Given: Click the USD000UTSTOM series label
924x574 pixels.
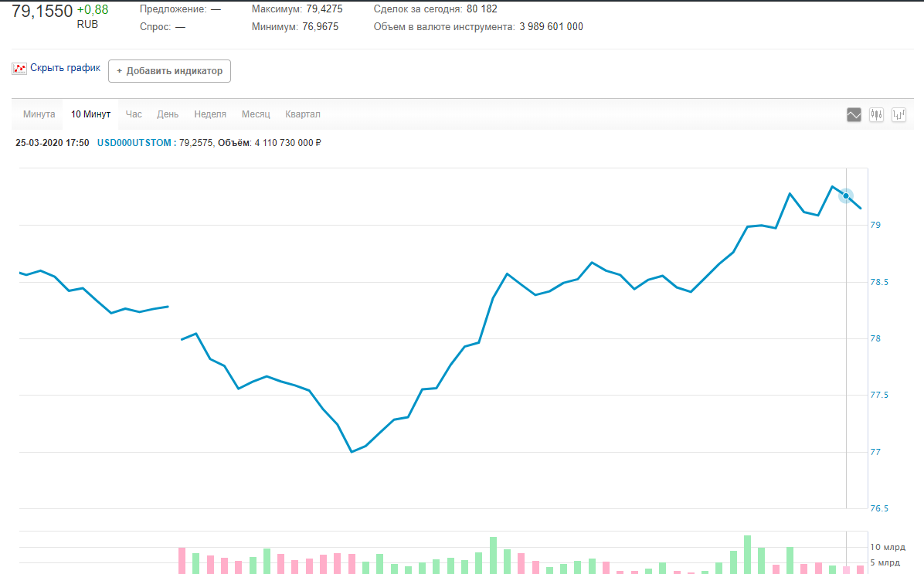Looking at the screenshot, I should (135, 143).
